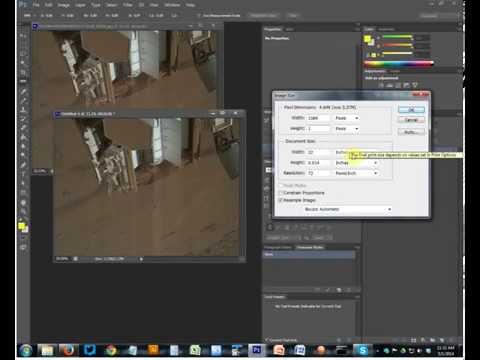Select the Zoom tool

click(23, 211)
